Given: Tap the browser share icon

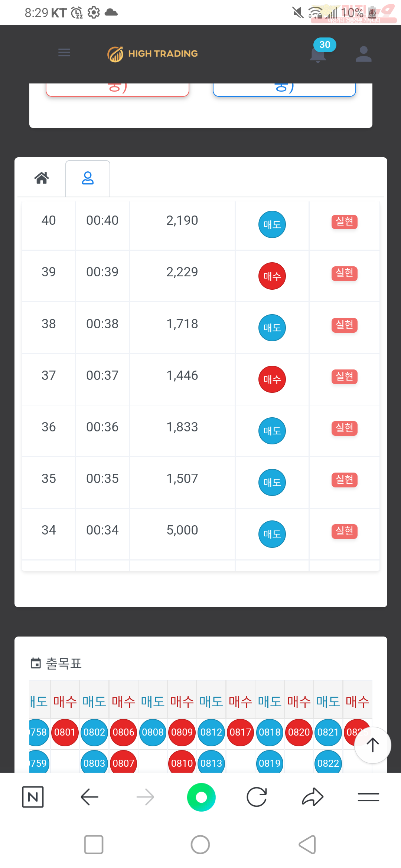Looking at the screenshot, I should point(313,797).
